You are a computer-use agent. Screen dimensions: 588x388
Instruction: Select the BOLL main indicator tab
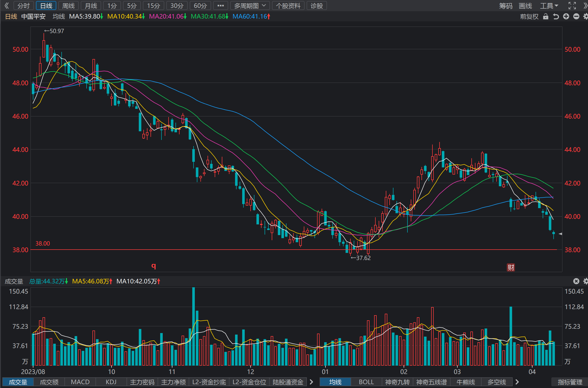tap(366, 382)
